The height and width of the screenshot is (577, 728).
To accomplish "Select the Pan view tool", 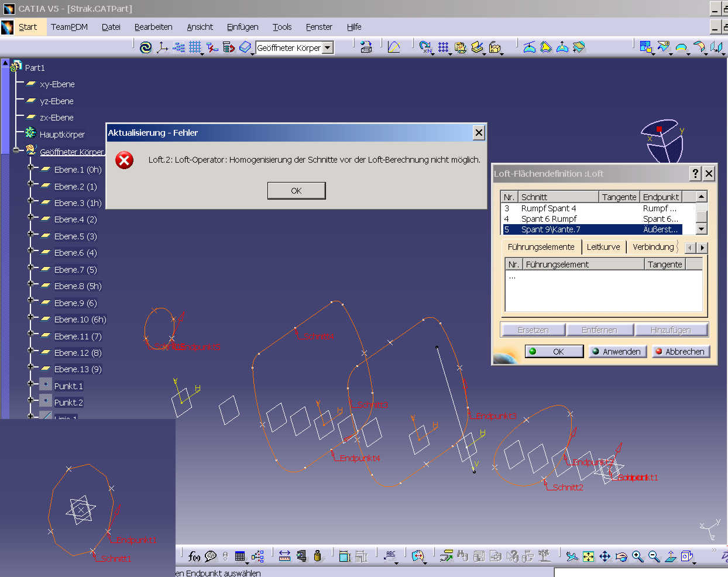I will 605,556.
